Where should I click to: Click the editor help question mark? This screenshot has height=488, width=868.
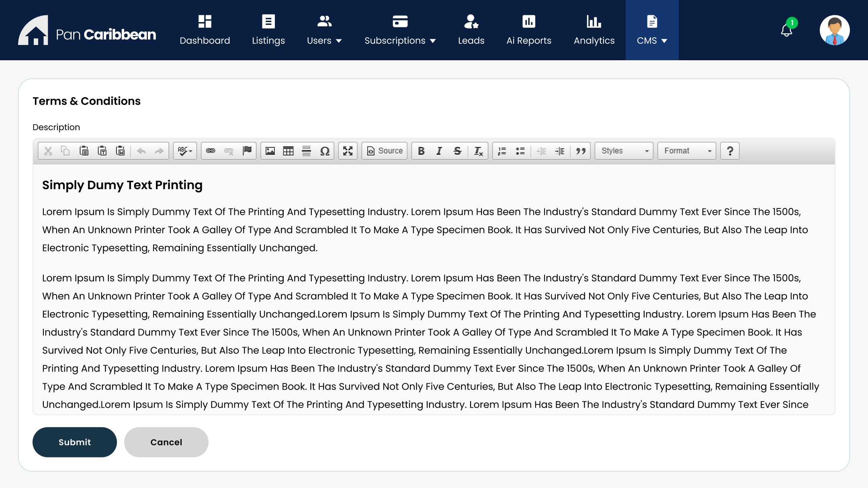pos(730,151)
